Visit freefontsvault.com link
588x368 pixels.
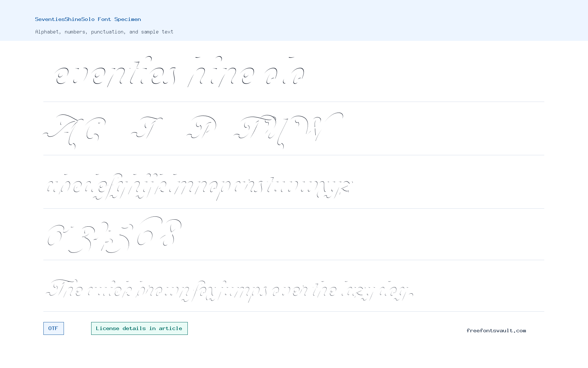[496, 330]
